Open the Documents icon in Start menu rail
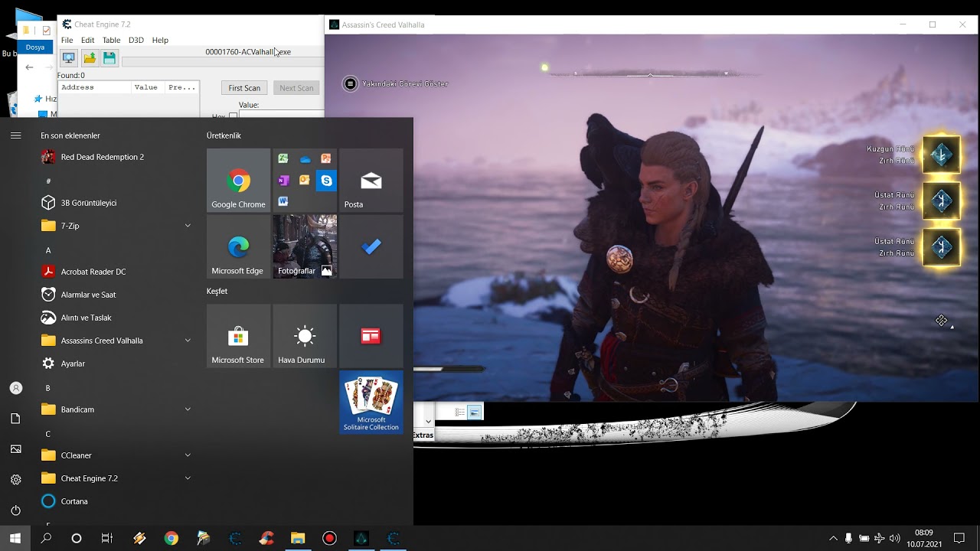This screenshot has width=980, height=551. (16, 419)
